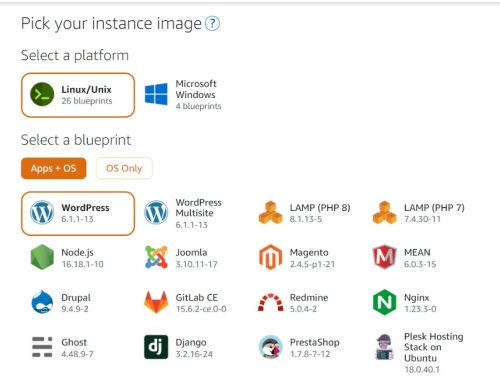Click the LAMP (PHP 7) cubes icon
This screenshot has height=383, width=500.
pos(385,212)
